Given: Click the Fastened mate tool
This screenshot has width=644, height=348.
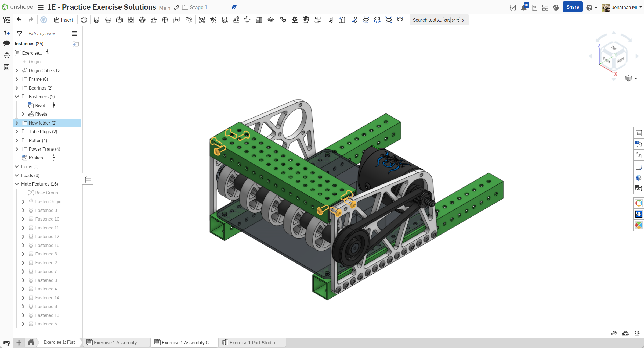Looking at the screenshot, I should [x=96, y=20].
